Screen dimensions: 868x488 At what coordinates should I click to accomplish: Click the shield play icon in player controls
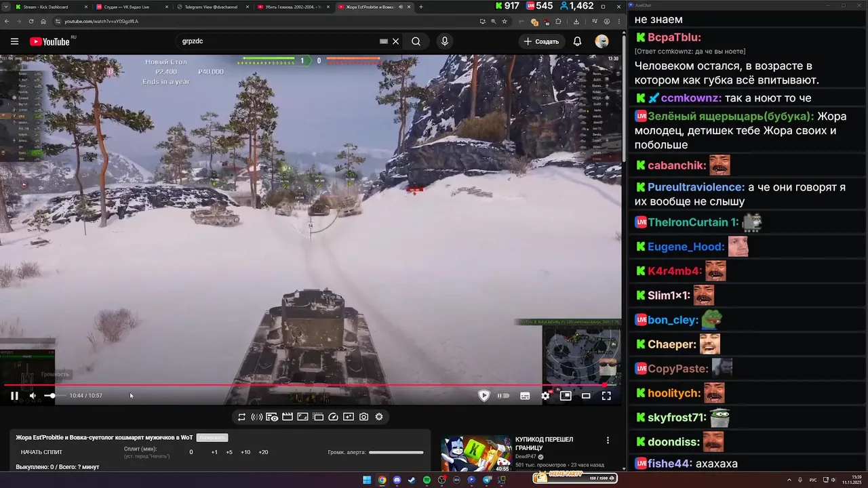(484, 396)
